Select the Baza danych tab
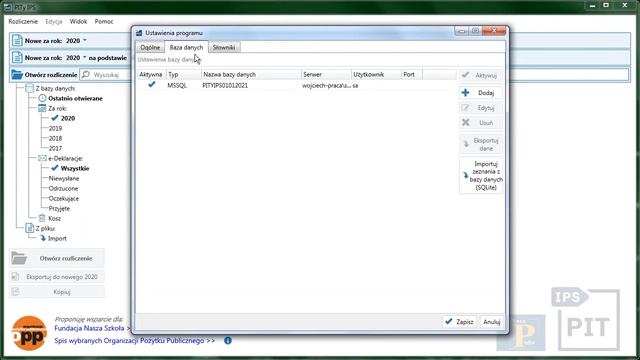Screen dimensions: 640x360 click(186, 47)
